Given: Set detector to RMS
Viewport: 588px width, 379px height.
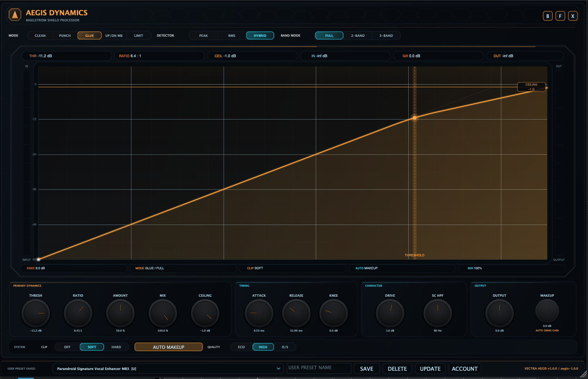Looking at the screenshot, I should 232,36.
